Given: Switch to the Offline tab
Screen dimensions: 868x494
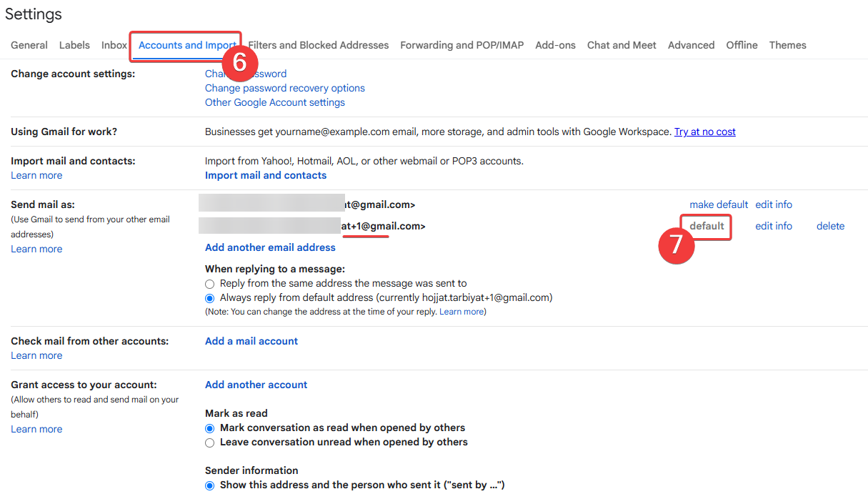Looking at the screenshot, I should pyautogui.click(x=742, y=45).
